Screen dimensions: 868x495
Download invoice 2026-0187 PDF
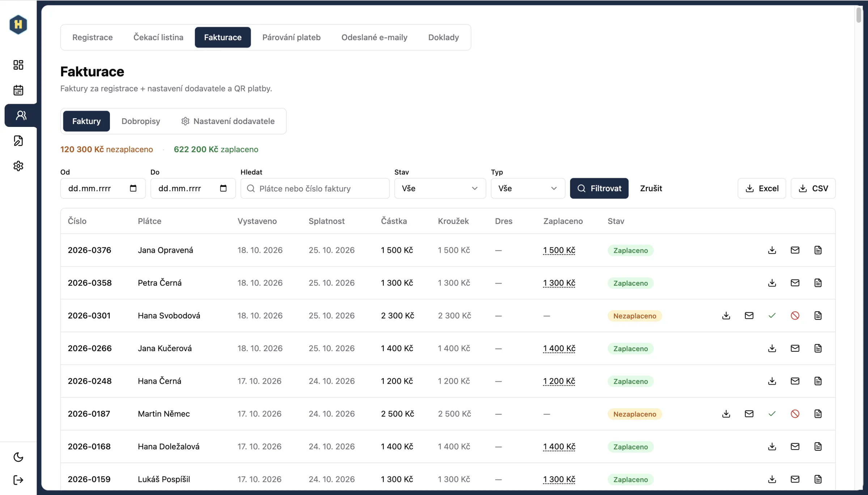[726, 414]
